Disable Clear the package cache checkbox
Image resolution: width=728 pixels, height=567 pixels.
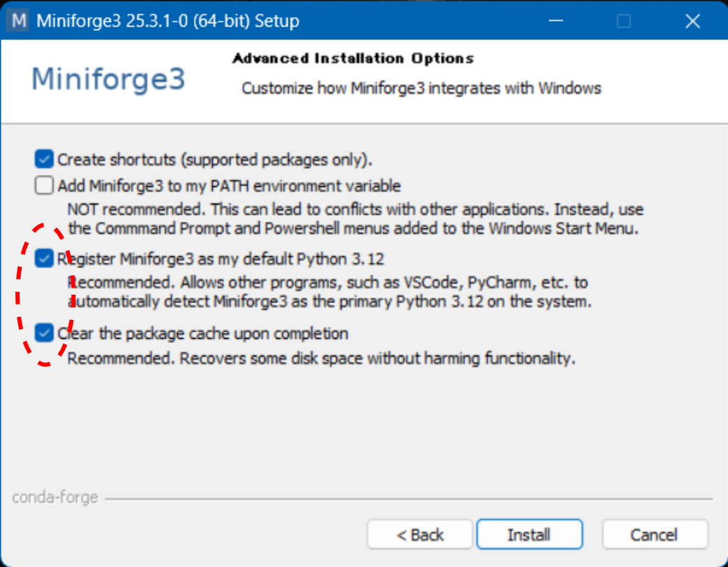pyautogui.click(x=44, y=333)
